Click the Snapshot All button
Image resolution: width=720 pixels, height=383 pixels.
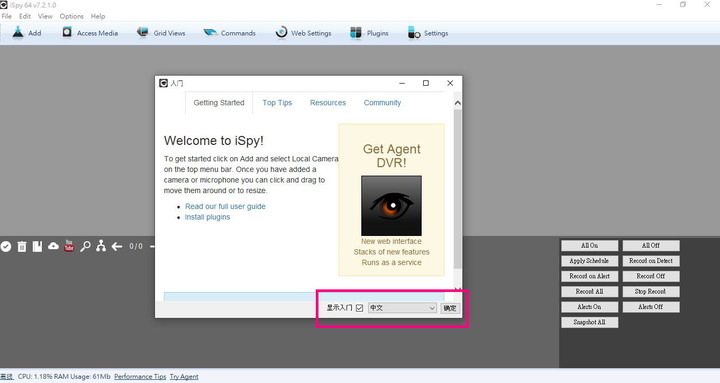click(590, 322)
